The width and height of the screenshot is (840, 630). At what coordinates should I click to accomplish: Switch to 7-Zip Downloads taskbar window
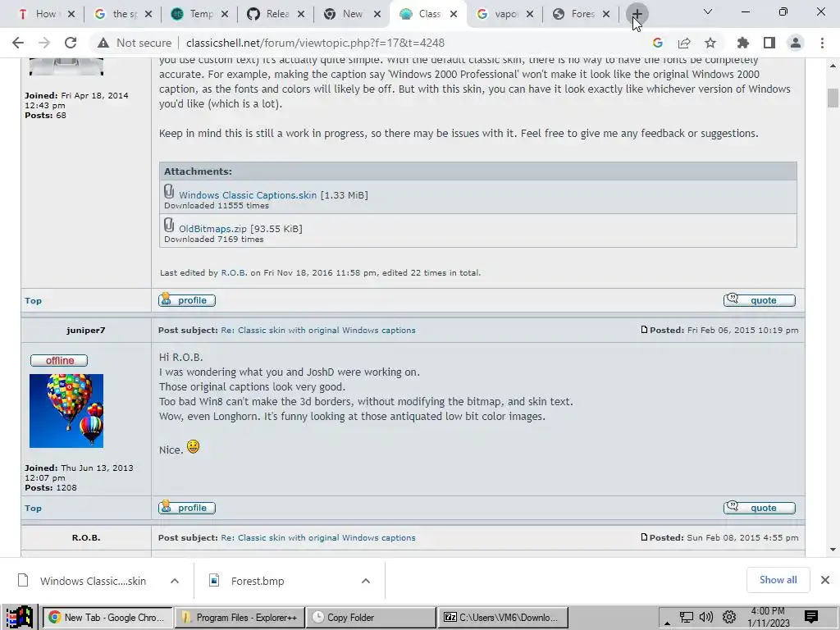(503, 618)
